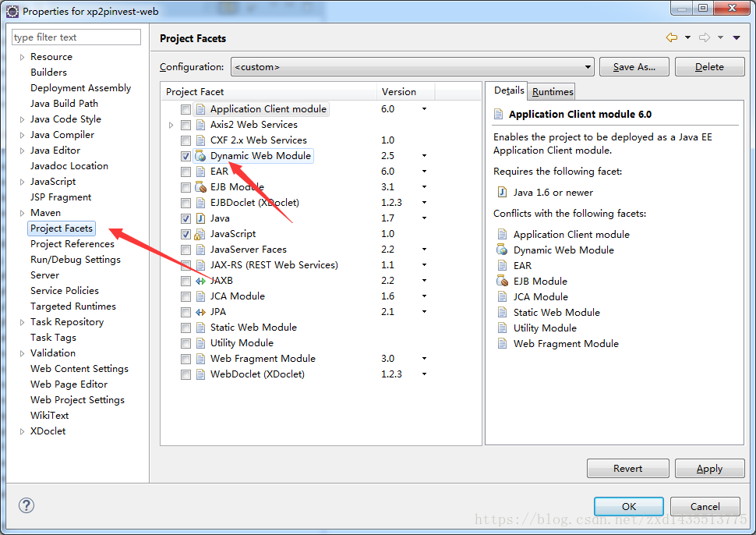Toggle the JavaScript facet checkbox
The height and width of the screenshot is (535, 756).
[x=185, y=235]
